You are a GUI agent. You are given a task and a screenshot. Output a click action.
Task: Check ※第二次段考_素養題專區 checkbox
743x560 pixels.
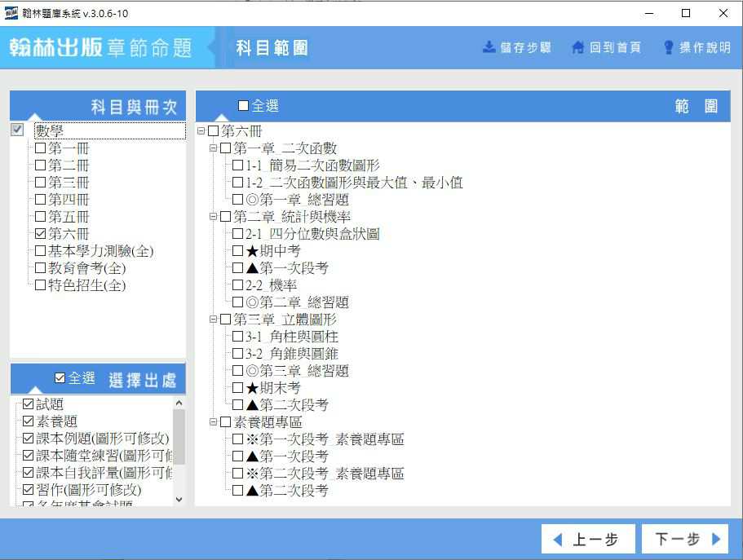pyautogui.click(x=238, y=473)
